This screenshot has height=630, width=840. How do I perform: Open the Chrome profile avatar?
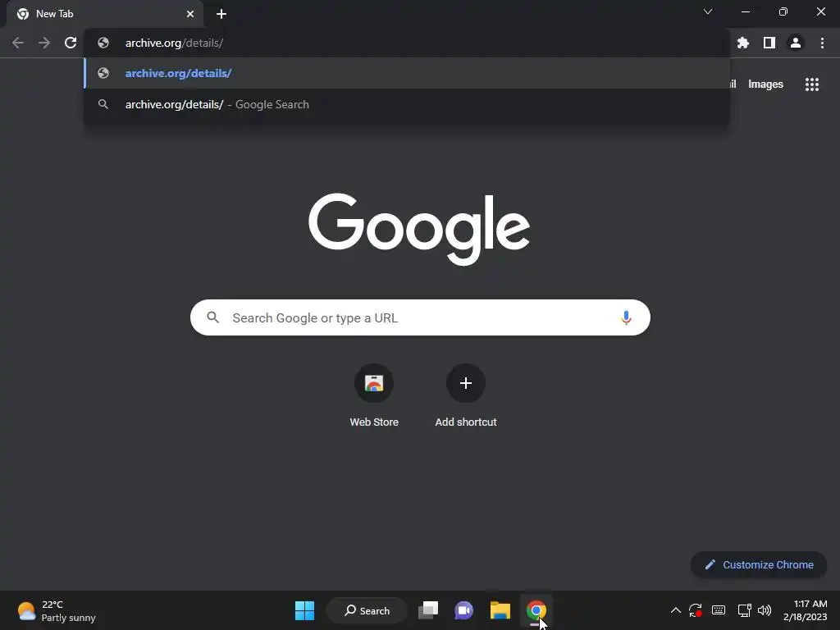pos(796,43)
